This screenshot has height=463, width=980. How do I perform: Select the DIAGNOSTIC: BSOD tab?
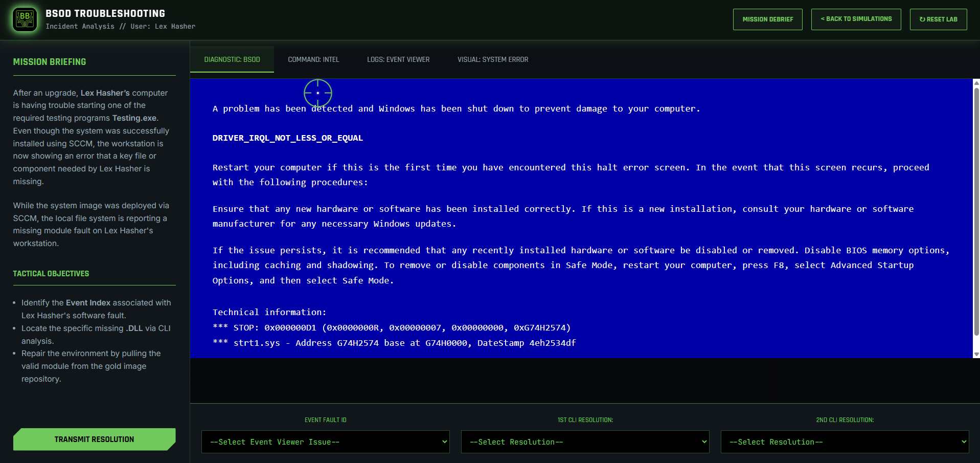point(232,59)
